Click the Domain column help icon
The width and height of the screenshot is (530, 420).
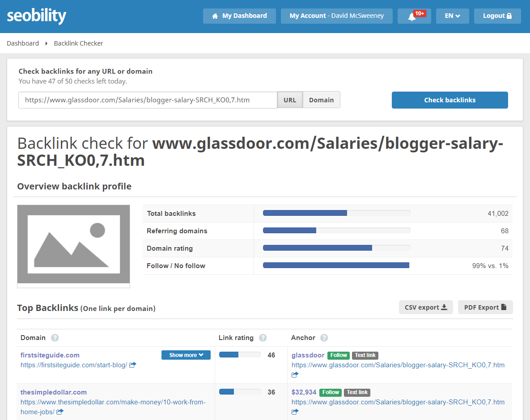[x=55, y=338]
